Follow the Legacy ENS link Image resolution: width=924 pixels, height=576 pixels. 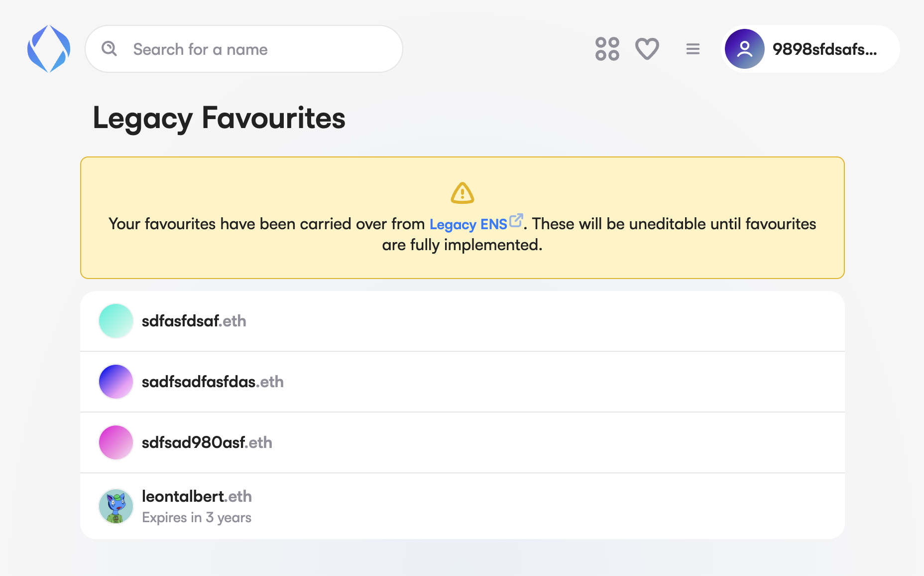[468, 225]
